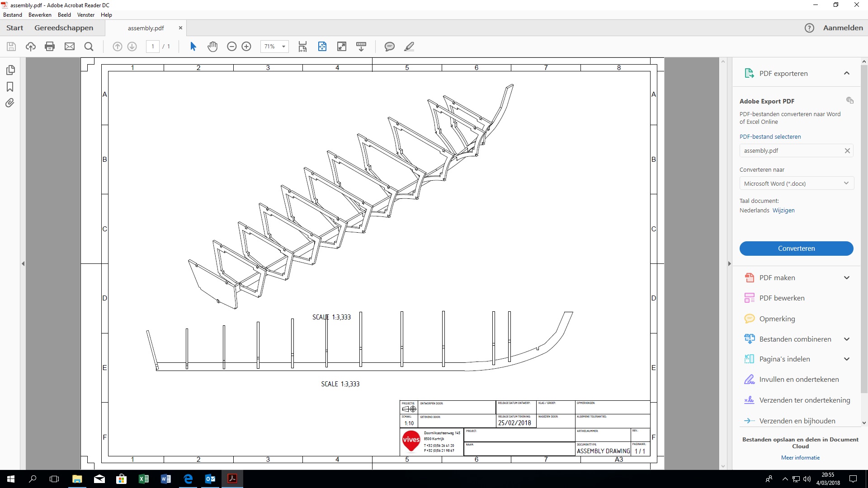Select the highlighter pen tool
Viewport: 868px width, 488px height.
pyautogui.click(x=409, y=47)
